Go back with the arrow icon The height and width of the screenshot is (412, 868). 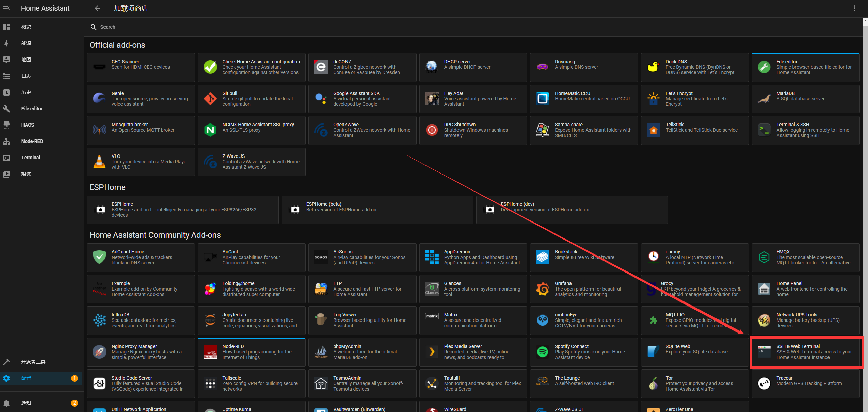(x=98, y=8)
